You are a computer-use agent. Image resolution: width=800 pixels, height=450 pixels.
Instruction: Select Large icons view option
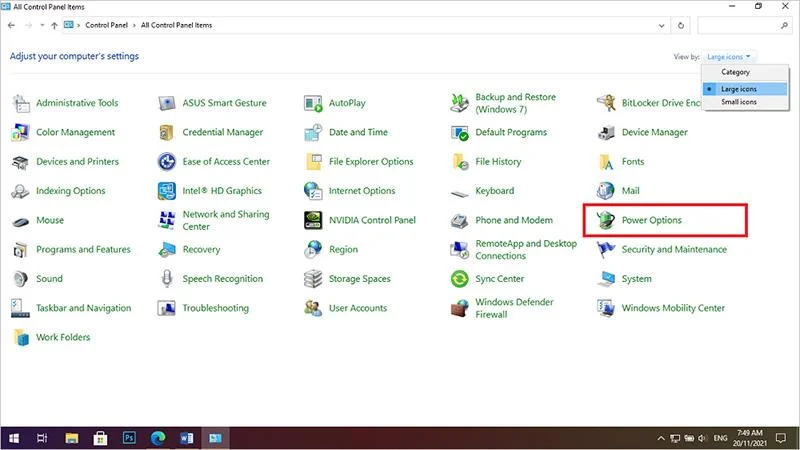tap(745, 89)
